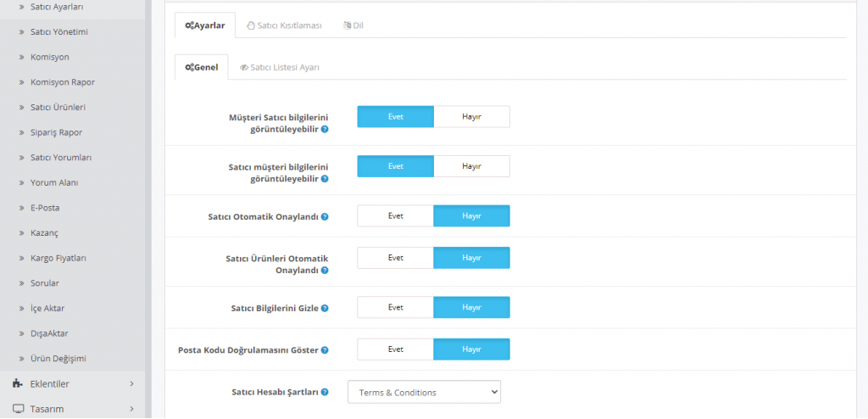Choose Hayır for Müşteri Satıcı bilgilerini görüntüleyebilir
This screenshot has width=868, height=419.
tap(471, 117)
